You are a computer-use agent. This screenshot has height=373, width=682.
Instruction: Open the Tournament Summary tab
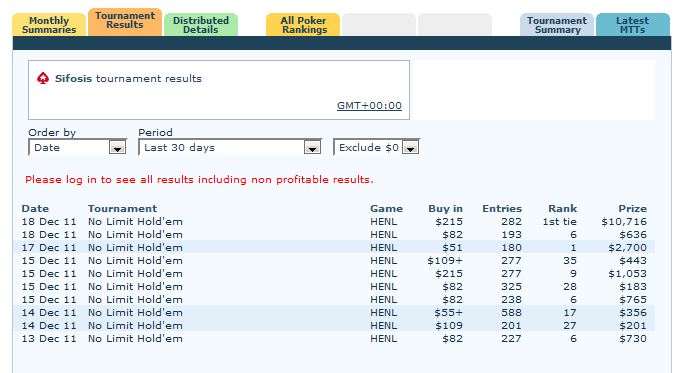coord(557,25)
